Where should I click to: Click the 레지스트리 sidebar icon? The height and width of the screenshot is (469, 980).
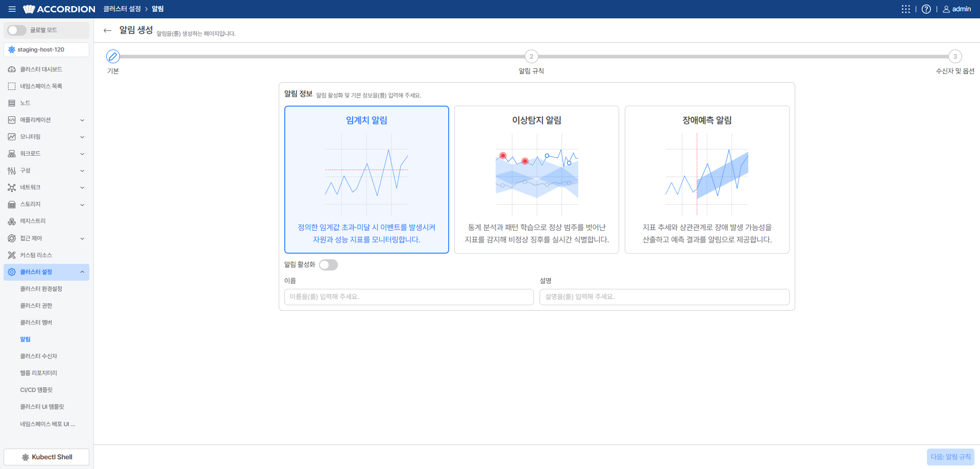12,221
